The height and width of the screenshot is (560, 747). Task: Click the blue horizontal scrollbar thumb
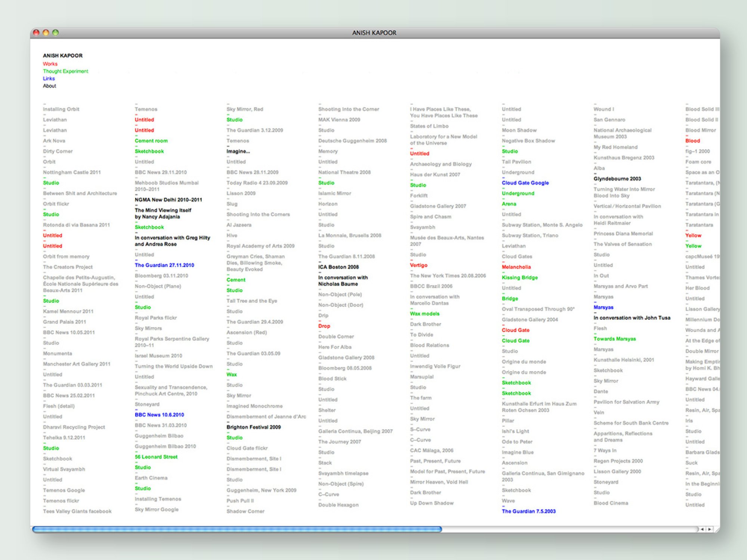tap(237, 529)
